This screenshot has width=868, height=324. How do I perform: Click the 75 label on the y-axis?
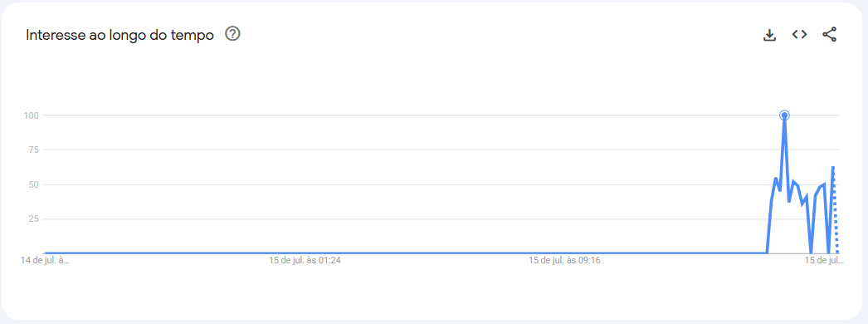[x=32, y=150]
